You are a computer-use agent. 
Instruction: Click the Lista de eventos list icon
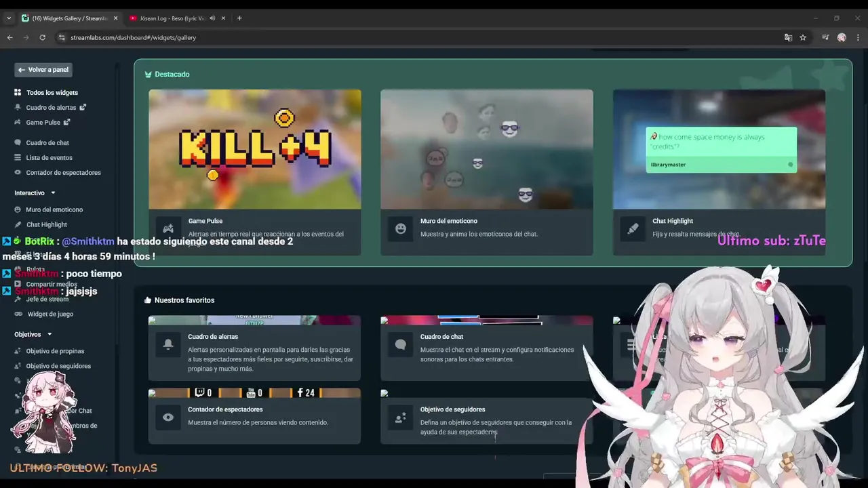point(18,157)
